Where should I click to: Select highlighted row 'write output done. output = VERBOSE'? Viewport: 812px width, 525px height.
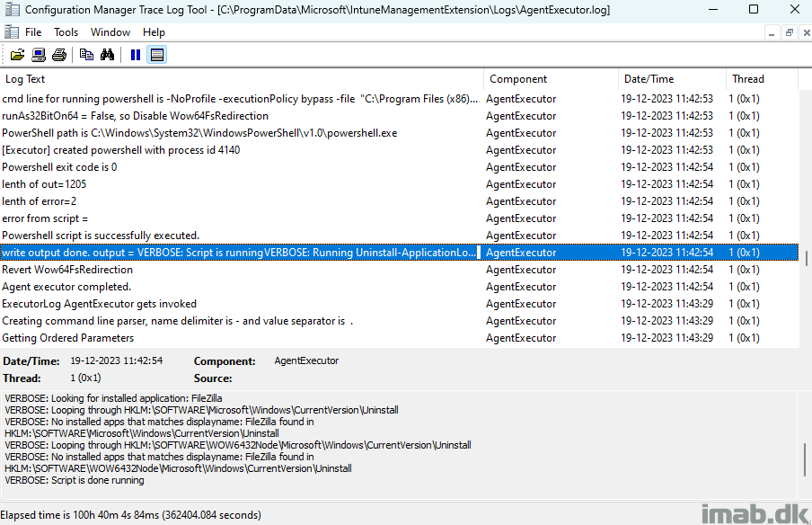click(x=399, y=253)
